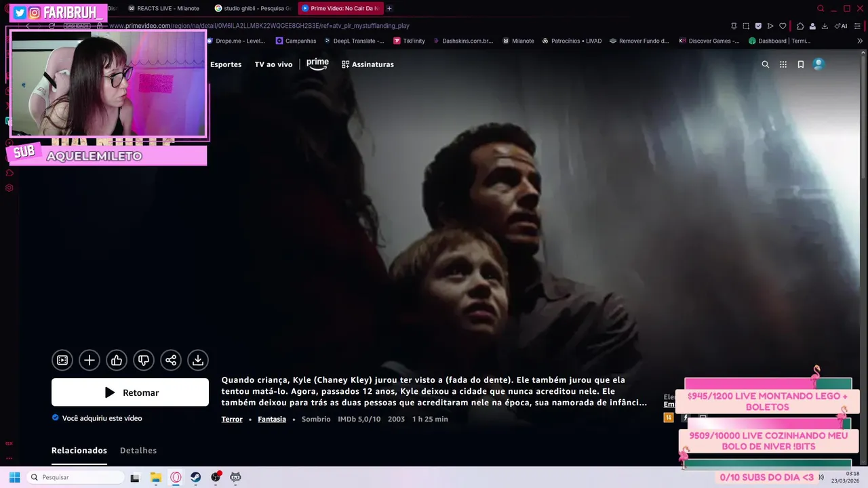This screenshot has width=868, height=488.
Task: Open Assinaturas menu
Action: click(368, 64)
